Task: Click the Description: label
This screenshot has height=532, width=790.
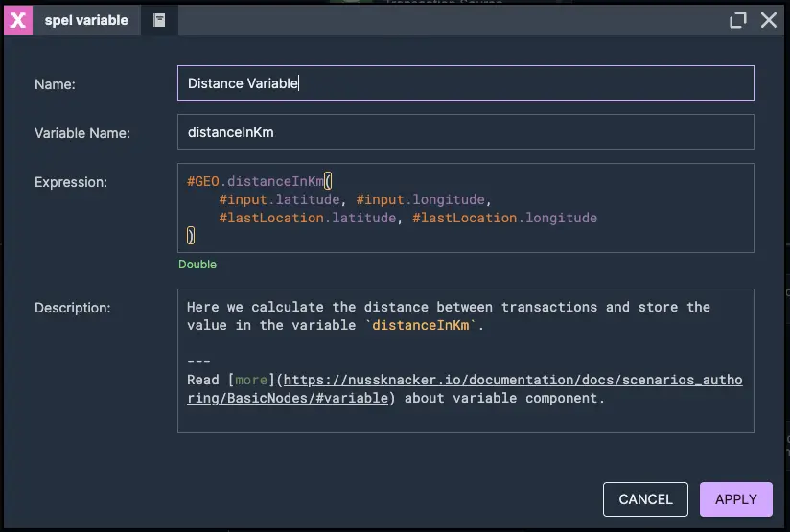Action: coord(73,308)
